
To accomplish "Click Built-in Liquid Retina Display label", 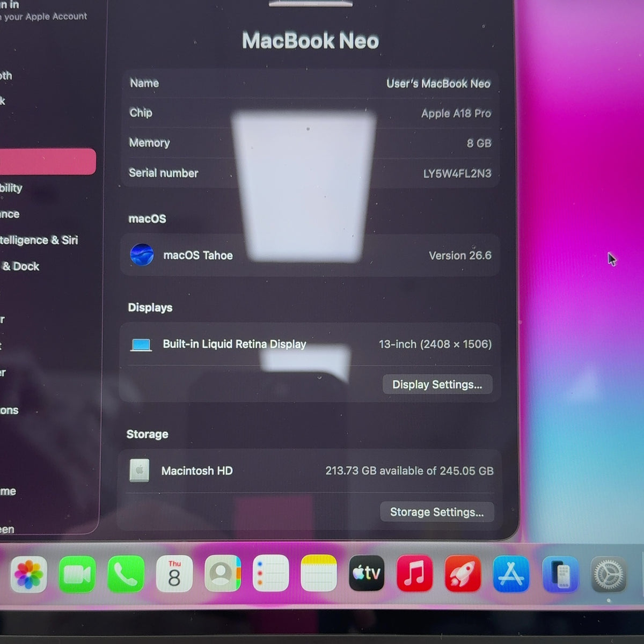I will coord(235,344).
